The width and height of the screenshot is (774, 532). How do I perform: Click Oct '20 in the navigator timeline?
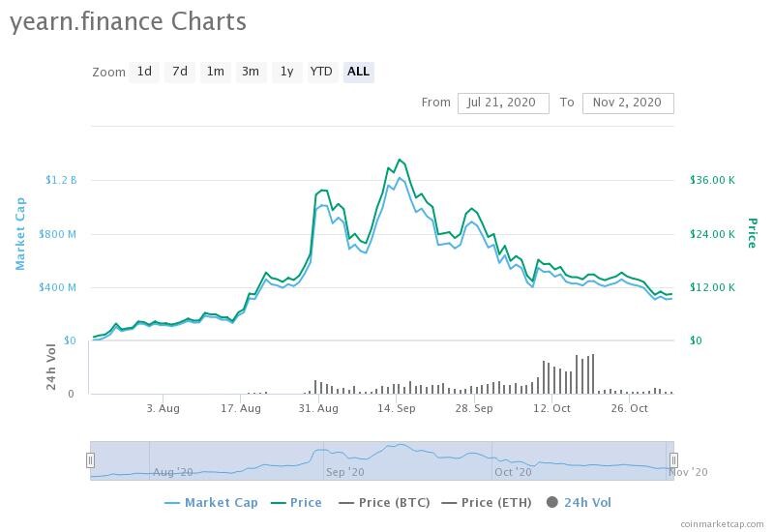[514, 472]
